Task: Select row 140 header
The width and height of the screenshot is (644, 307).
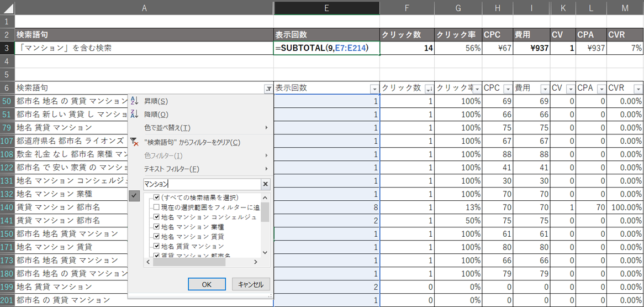Action: 7,207
